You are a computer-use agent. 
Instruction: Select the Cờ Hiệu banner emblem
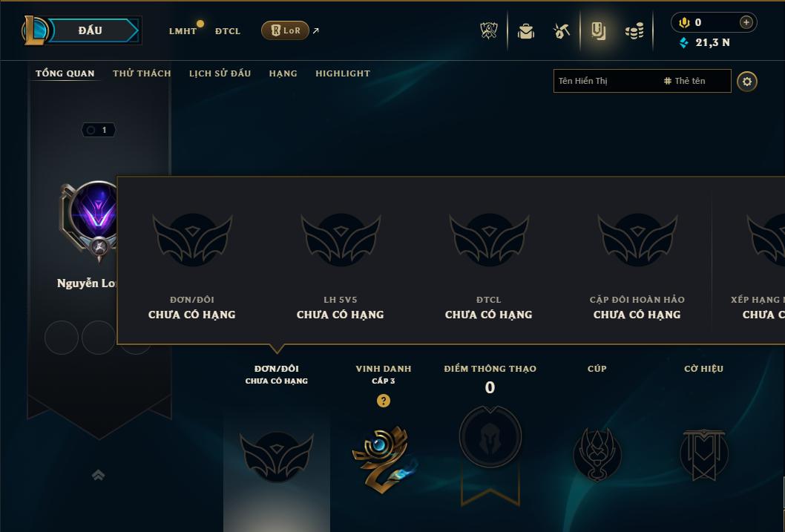click(704, 454)
